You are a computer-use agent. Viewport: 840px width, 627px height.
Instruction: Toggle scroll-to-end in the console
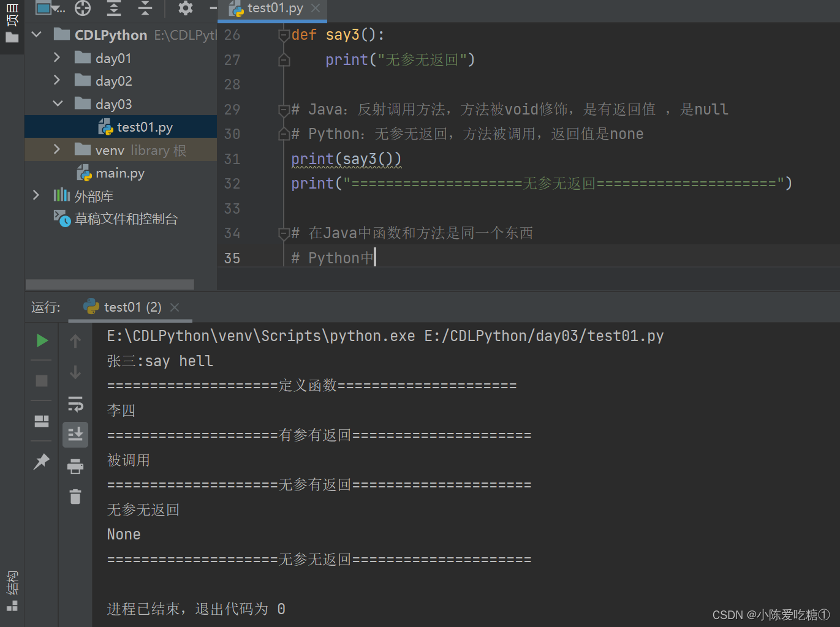click(75, 435)
